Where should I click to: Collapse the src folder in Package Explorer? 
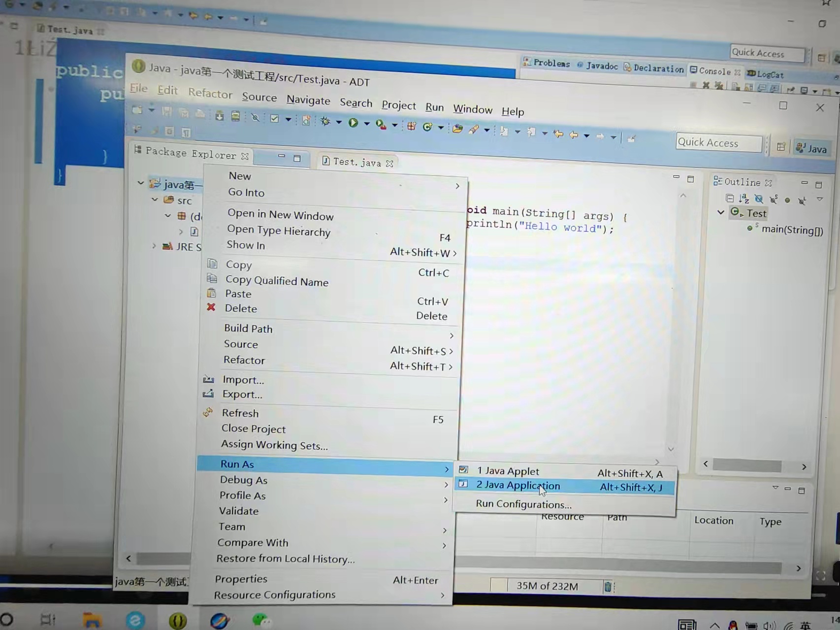(x=155, y=199)
